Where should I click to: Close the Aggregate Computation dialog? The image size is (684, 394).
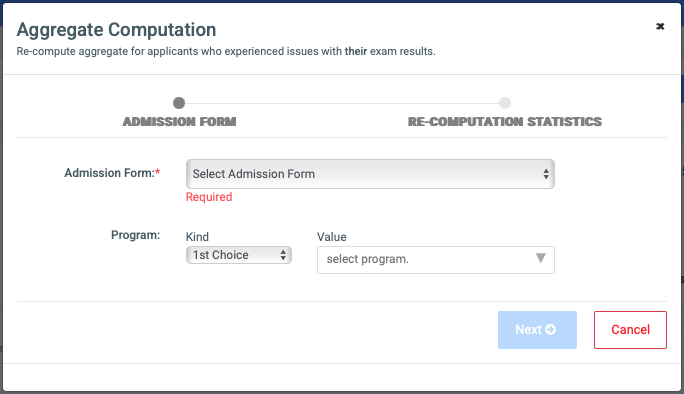tap(660, 27)
